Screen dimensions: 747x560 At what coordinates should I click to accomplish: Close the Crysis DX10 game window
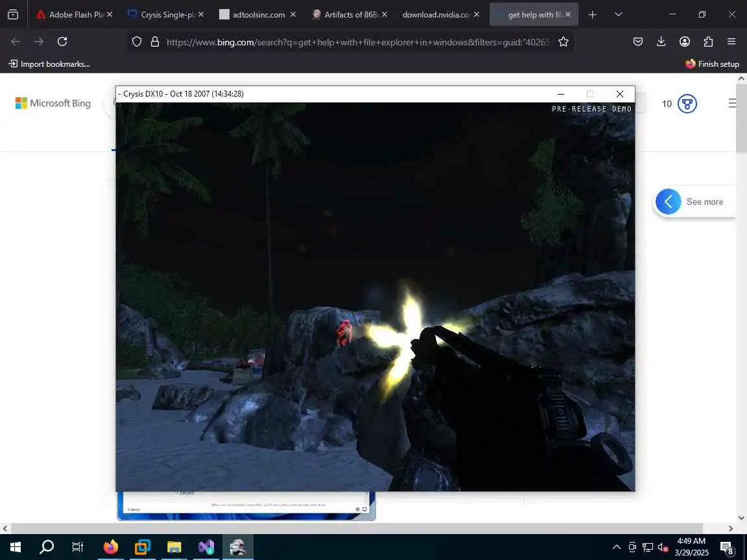[x=620, y=94]
